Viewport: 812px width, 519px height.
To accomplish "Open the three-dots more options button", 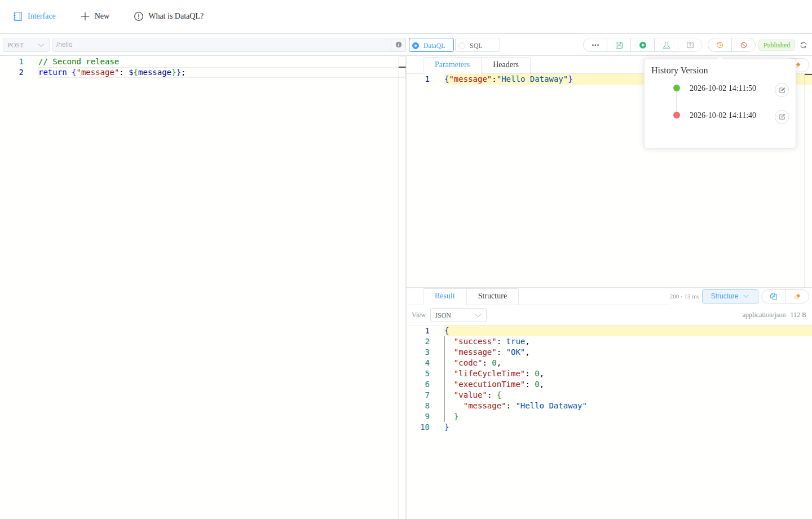I will coord(595,45).
